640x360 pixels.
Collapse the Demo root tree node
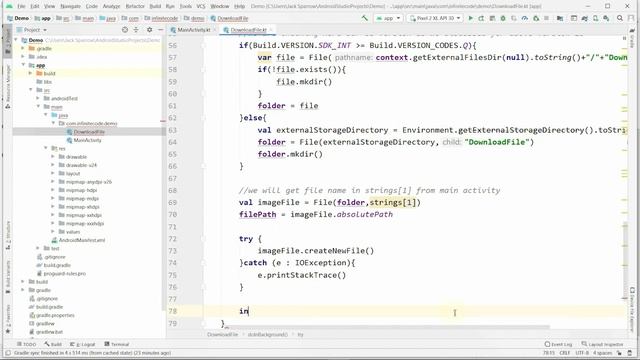pyautogui.click(x=16, y=40)
